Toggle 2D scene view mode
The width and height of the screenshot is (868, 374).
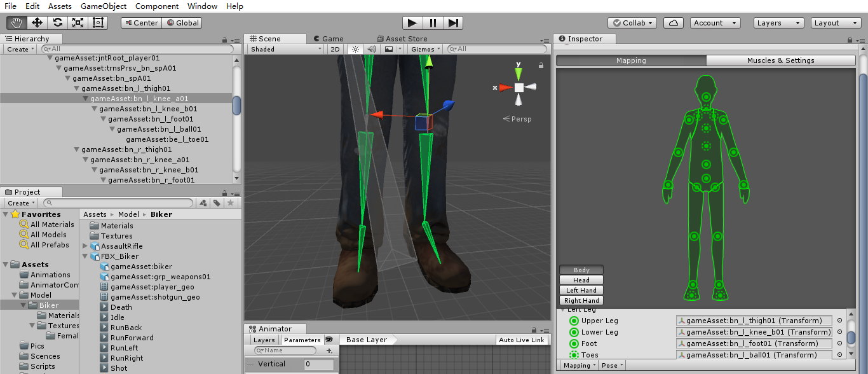tap(336, 49)
